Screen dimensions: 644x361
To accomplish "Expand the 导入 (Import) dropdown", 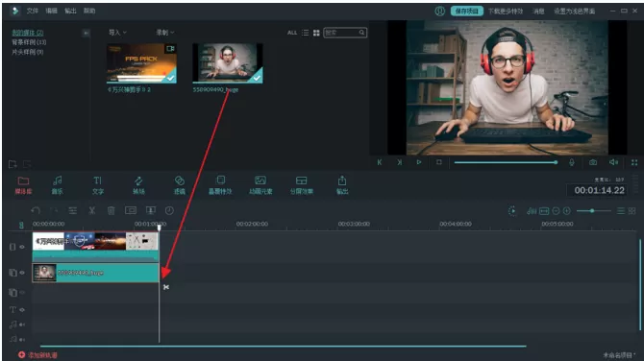I will pos(117,32).
